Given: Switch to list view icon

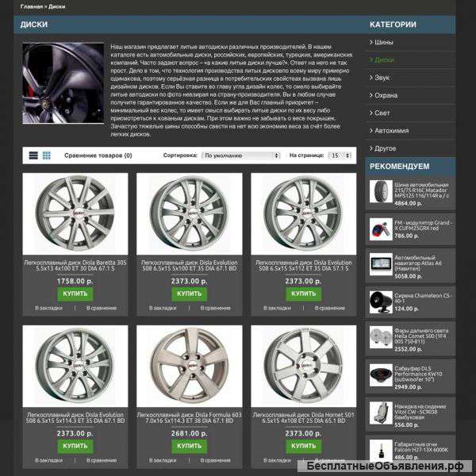Looking at the screenshot, I should point(33,155).
